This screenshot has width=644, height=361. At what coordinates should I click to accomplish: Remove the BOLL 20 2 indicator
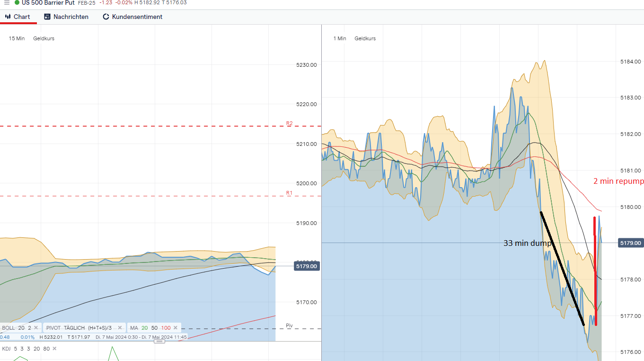pyautogui.click(x=36, y=328)
